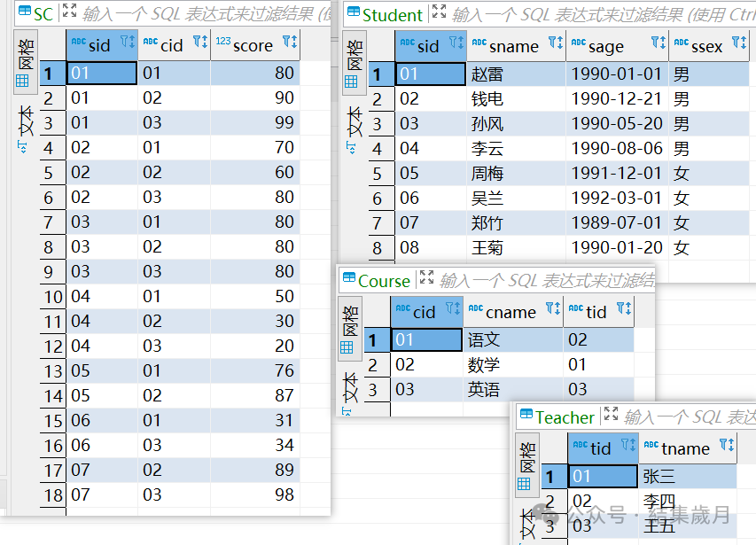Image resolution: width=756 pixels, height=545 pixels.
Task: Click the Course table icon in its header
Action: pos(349,278)
